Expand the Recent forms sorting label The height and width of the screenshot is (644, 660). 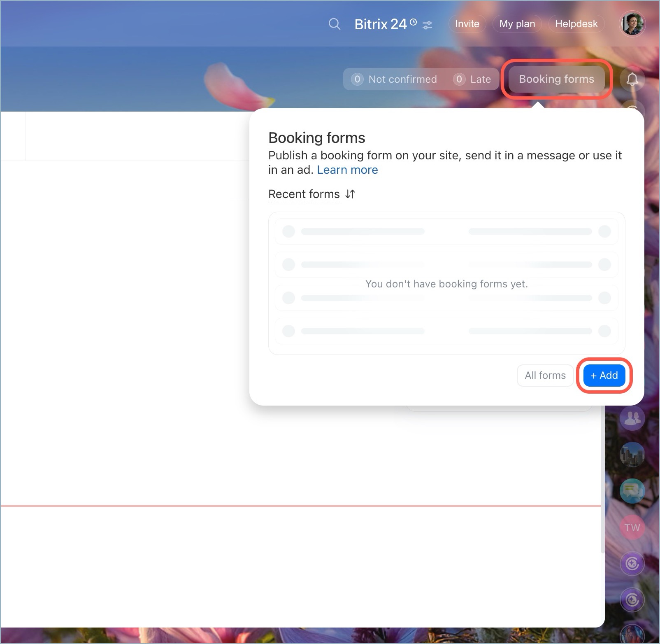(x=304, y=194)
